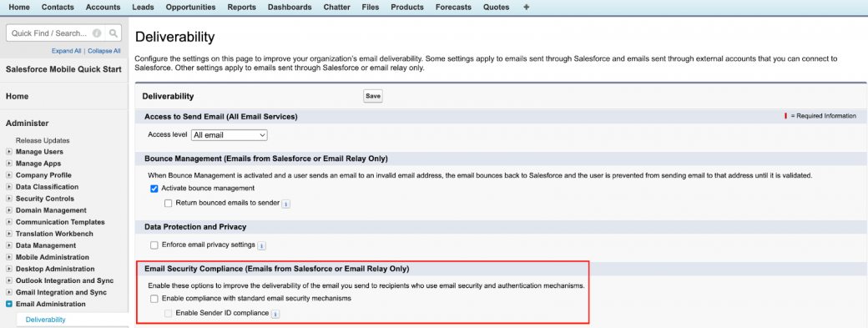The height and width of the screenshot is (328, 868).
Task: Enable Enforce email privacy settings checkbox
Action: (154, 245)
